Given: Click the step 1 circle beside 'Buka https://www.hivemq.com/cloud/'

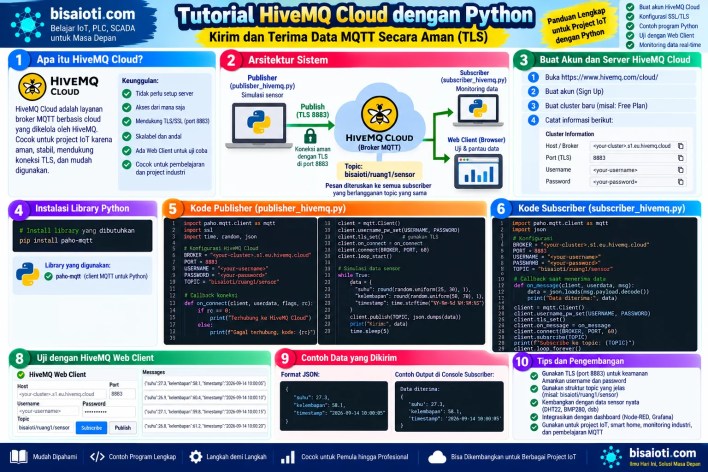Looking at the screenshot, I should tap(533, 77).
